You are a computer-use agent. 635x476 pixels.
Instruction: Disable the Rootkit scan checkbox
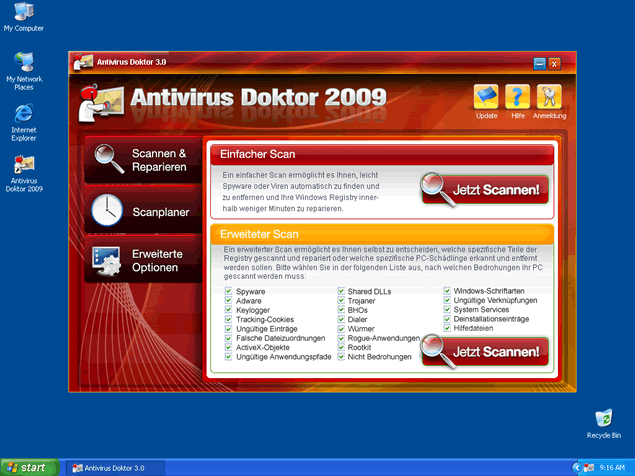click(x=341, y=347)
